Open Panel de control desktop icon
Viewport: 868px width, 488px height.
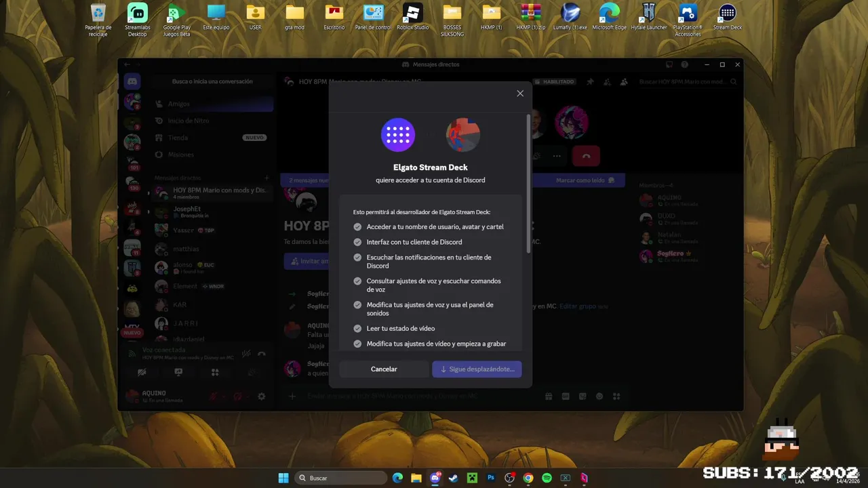point(373,17)
